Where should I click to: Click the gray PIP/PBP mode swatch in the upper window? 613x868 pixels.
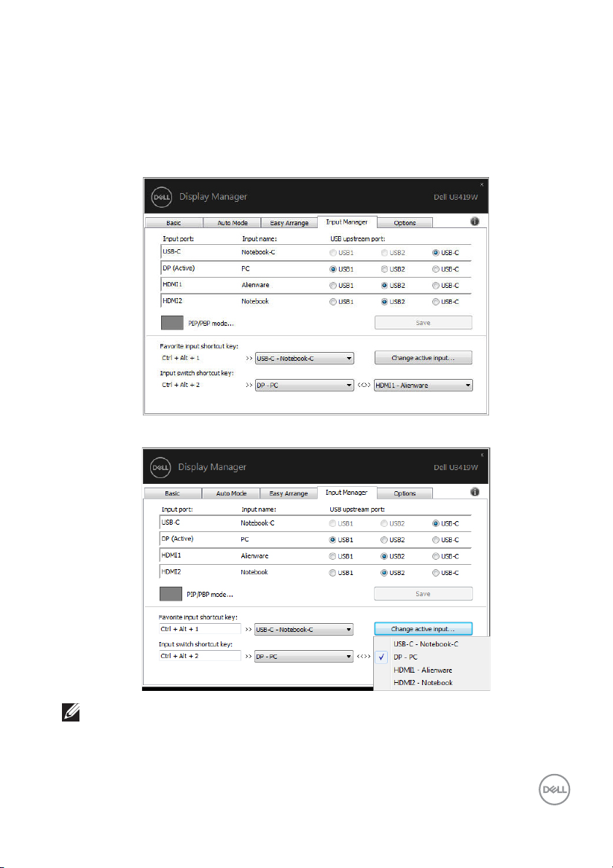pos(172,322)
